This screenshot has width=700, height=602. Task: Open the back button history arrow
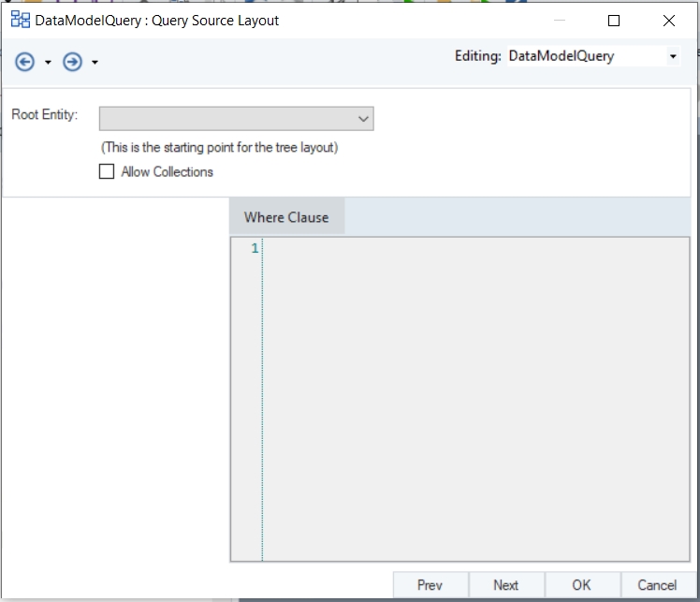pos(48,63)
